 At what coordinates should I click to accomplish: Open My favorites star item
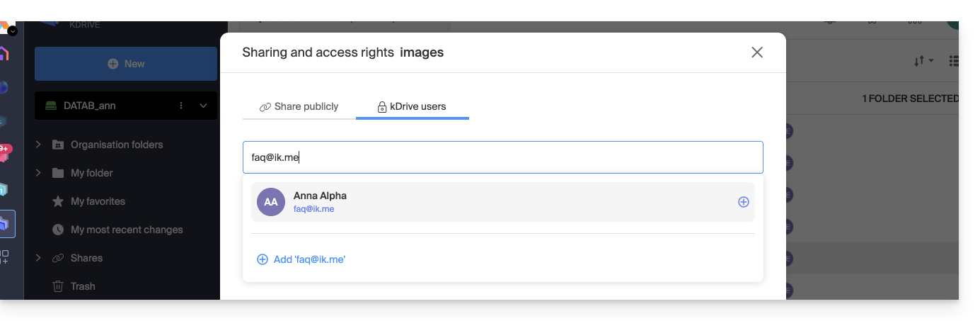(98, 201)
